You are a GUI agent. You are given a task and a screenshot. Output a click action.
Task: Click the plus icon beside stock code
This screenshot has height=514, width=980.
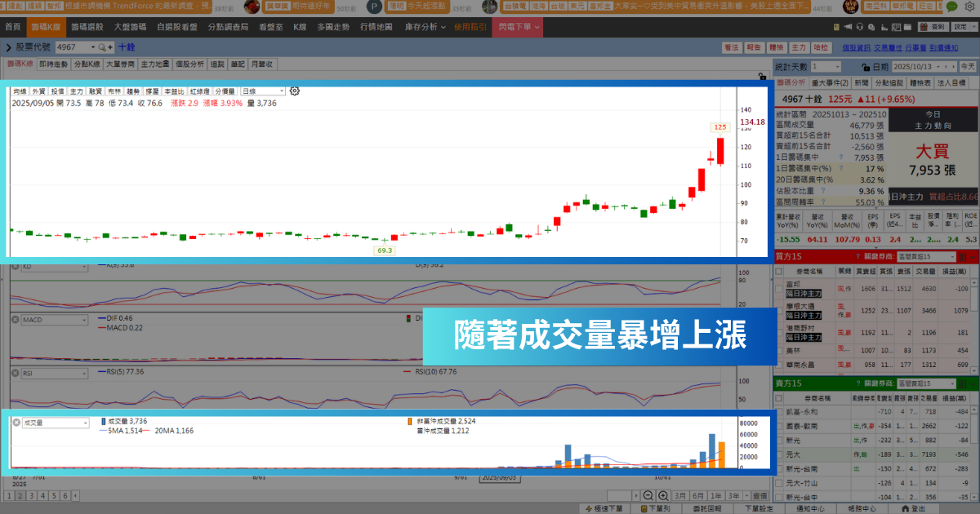click(x=111, y=47)
